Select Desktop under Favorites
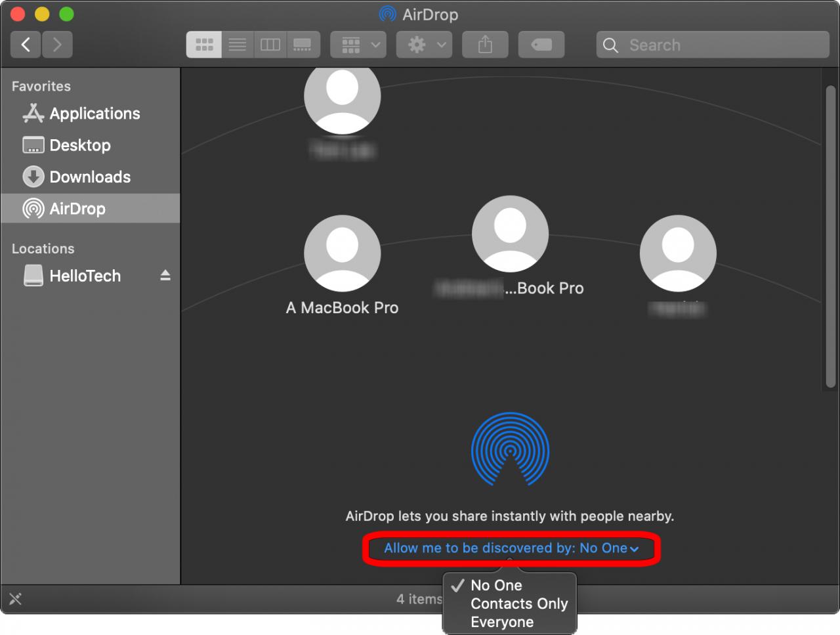 point(78,145)
